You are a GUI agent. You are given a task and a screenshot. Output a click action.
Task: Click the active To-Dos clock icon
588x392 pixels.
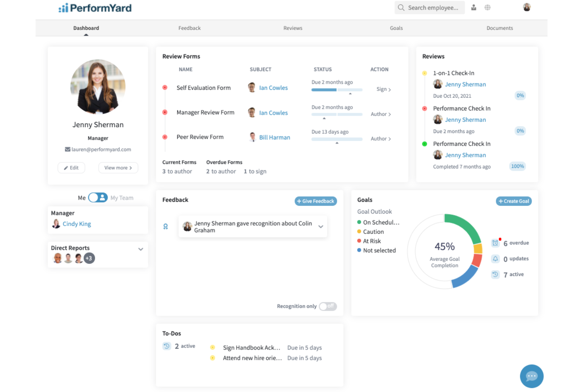pyautogui.click(x=167, y=346)
